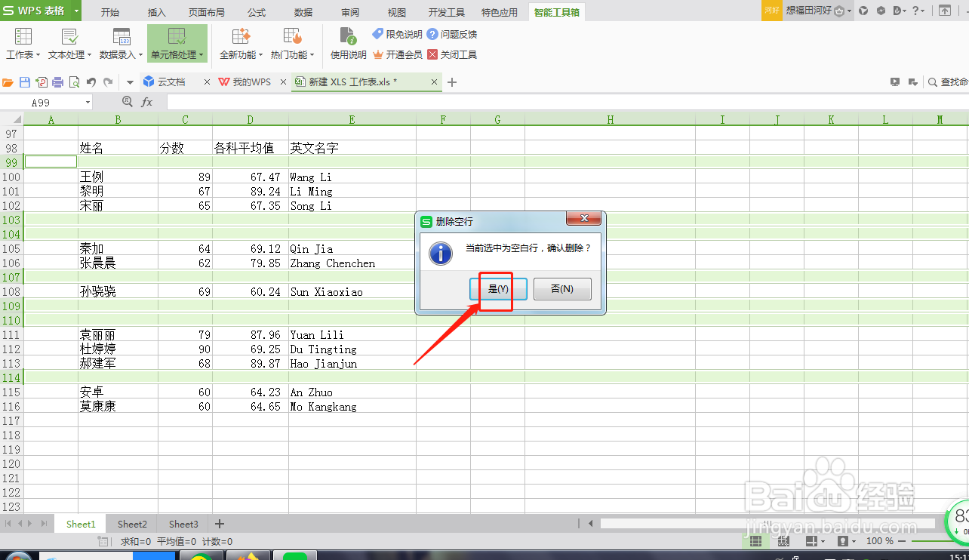Switch to the 特色应用 ribbon tab
The width and height of the screenshot is (969, 560).
pos(500,12)
